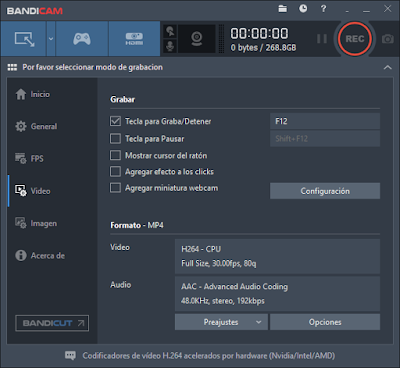This screenshot has width=400, height=368.
Task: Open scheduled recording clock icon
Action: [303, 9]
